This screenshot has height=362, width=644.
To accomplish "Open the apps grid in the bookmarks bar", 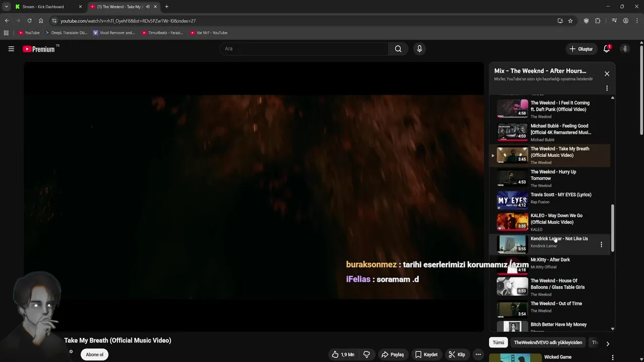I will tap(6, 33).
